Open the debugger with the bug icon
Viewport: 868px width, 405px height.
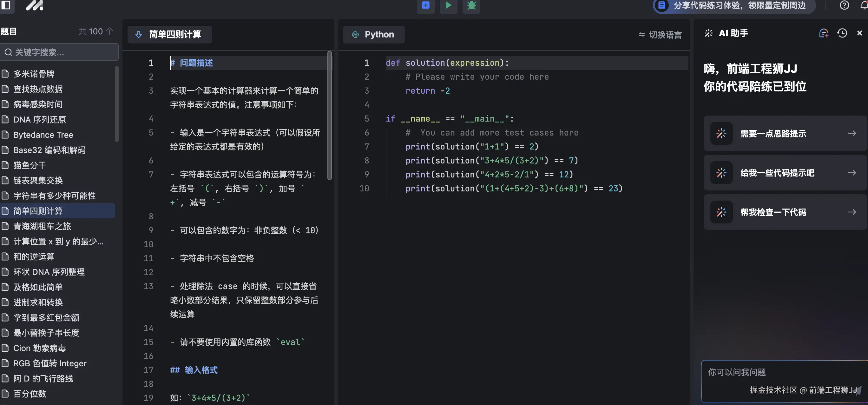coord(471,5)
